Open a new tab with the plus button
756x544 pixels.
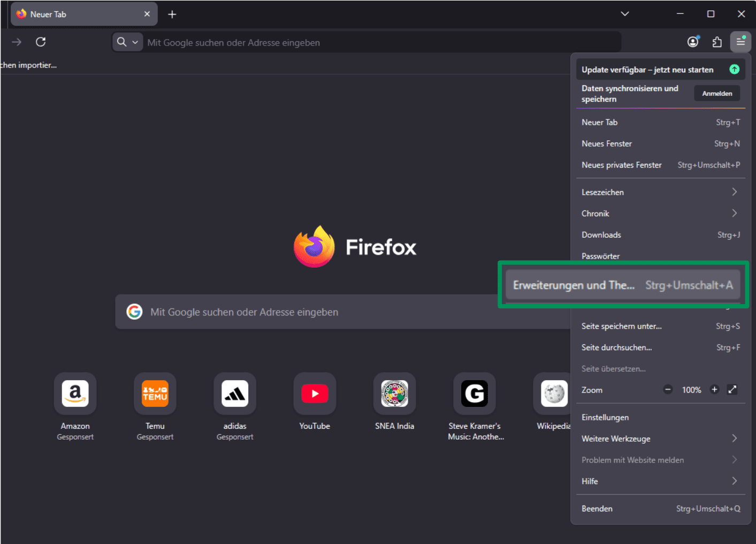point(172,14)
